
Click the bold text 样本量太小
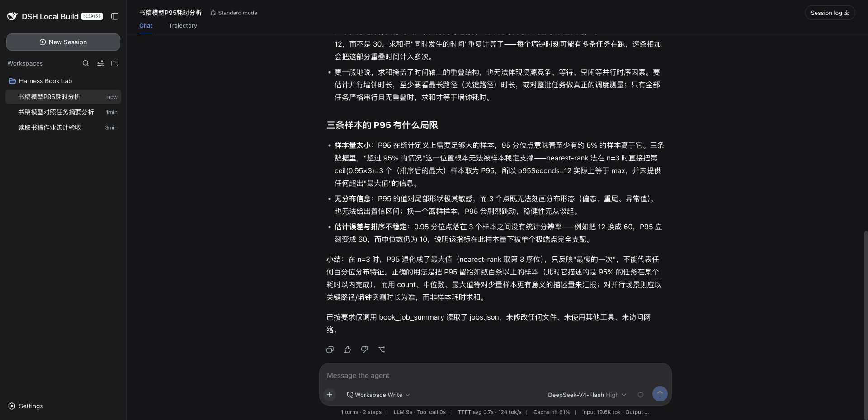(x=352, y=146)
